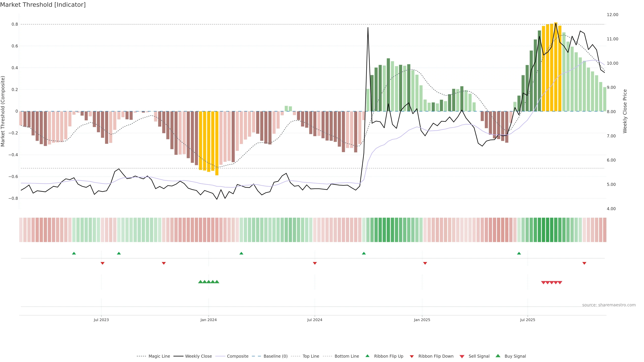Click the last red ribbon flip down marker

(584, 263)
